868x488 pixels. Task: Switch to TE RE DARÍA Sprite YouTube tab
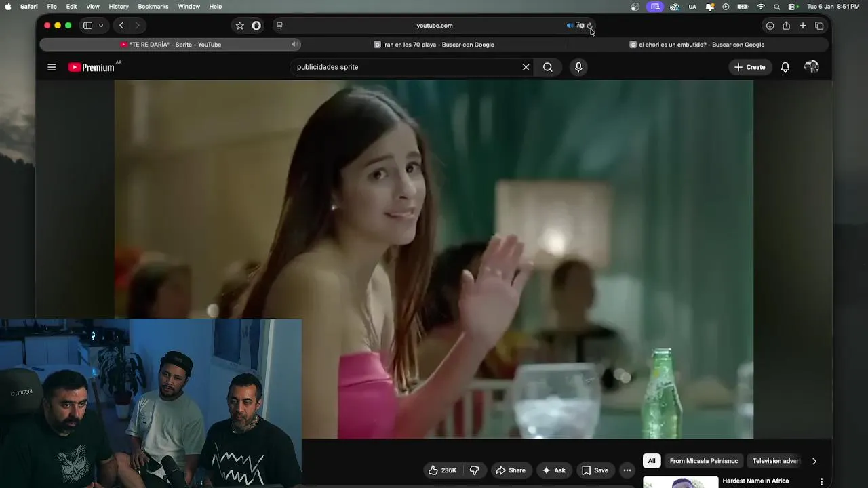[x=170, y=45]
